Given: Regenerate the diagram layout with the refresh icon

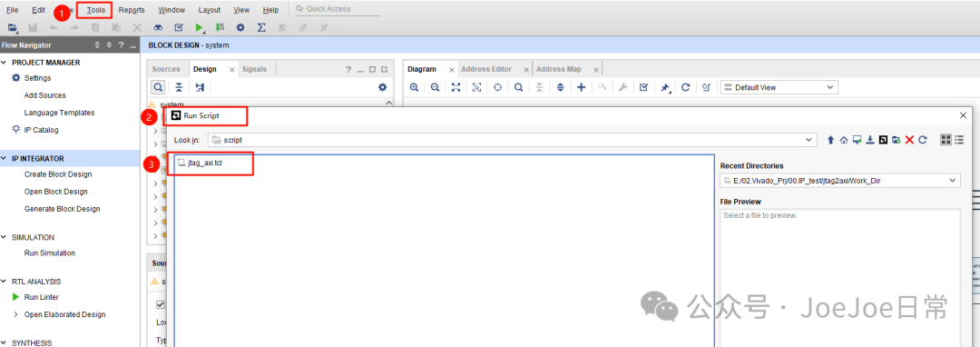Looking at the screenshot, I should (x=685, y=87).
